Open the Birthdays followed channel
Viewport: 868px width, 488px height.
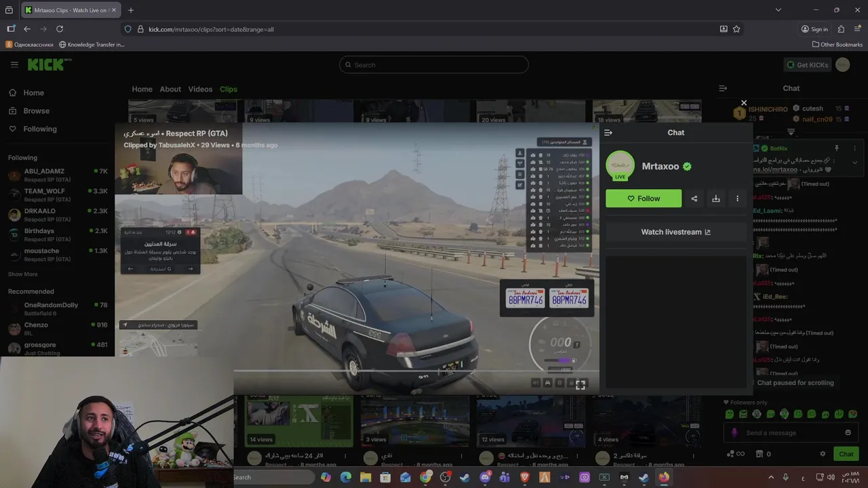58,235
